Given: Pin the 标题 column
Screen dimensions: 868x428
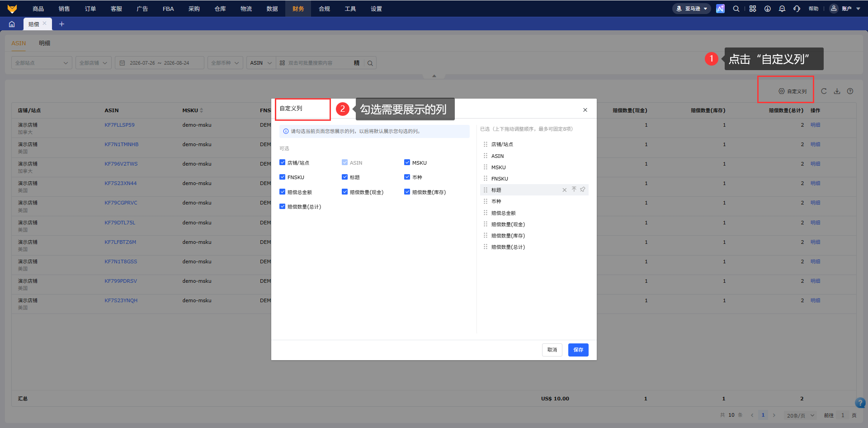Looking at the screenshot, I should coord(583,190).
